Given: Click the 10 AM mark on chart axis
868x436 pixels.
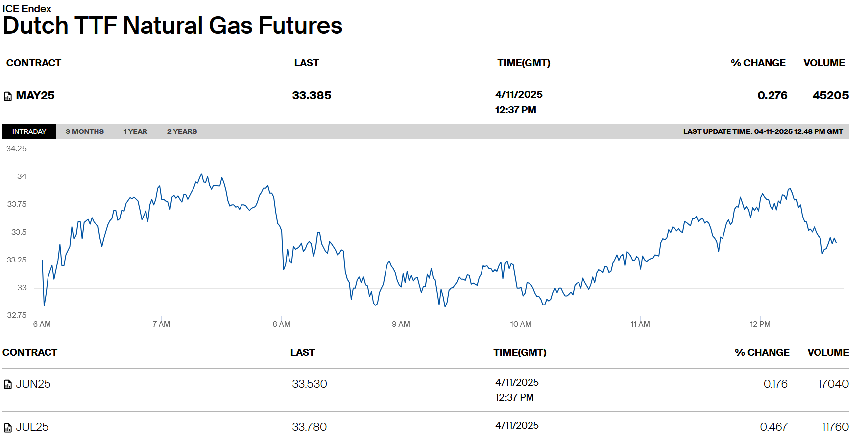Looking at the screenshot, I should (521, 324).
